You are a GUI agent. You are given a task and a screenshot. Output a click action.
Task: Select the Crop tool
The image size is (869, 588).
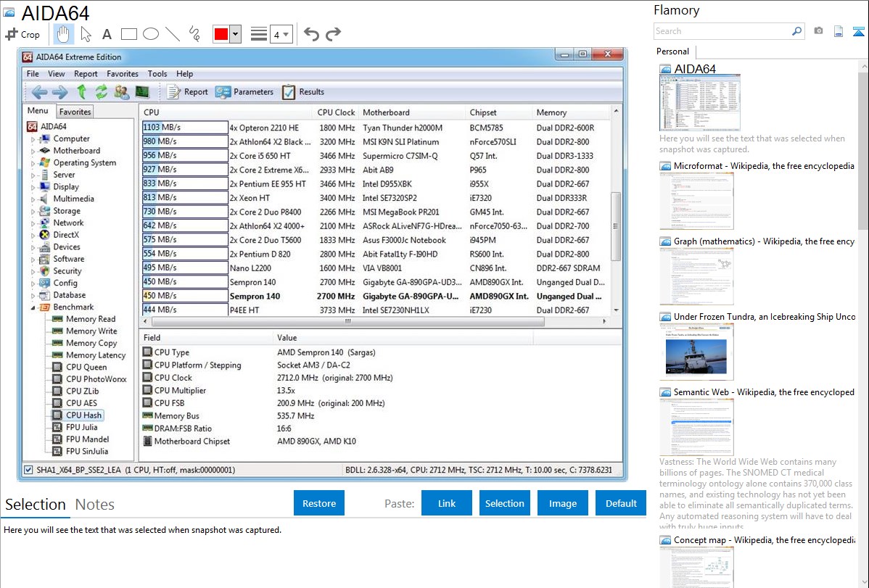click(22, 34)
